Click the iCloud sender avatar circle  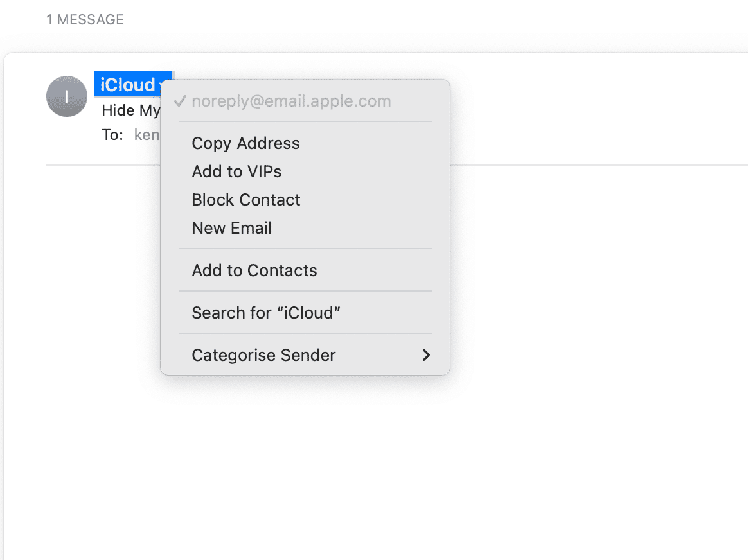tap(67, 96)
